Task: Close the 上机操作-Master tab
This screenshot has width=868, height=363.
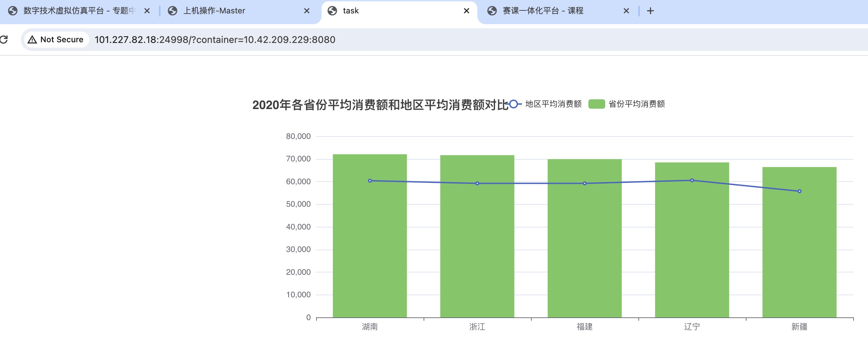Action: (x=307, y=11)
